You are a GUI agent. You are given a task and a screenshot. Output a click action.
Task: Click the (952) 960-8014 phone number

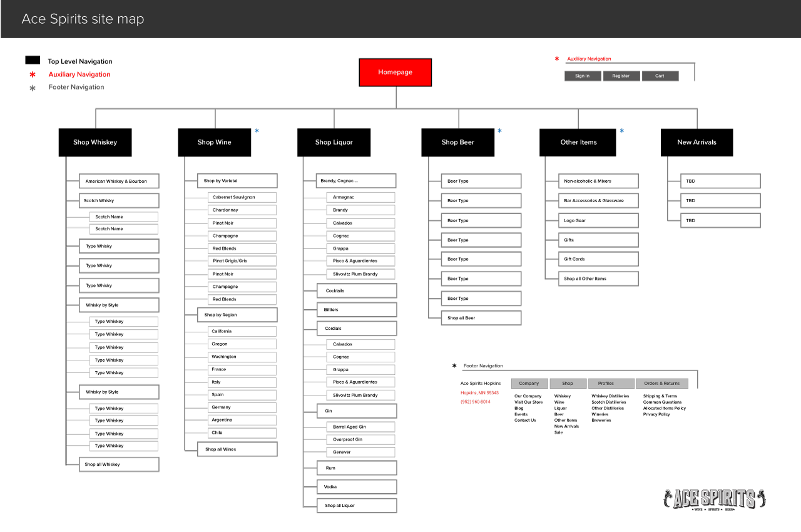[476, 402]
